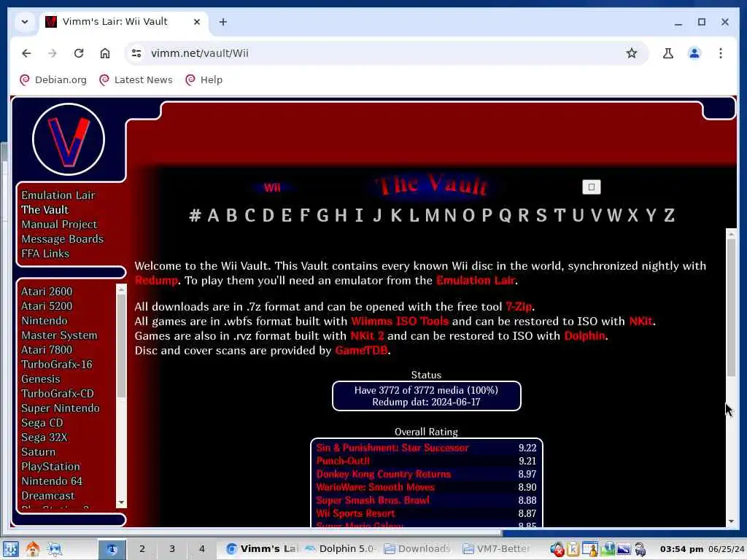Image resolution: width=747 pixels, height=560 pixels.
Task: Open Latest News bookmark
Action: pos(136,80)
